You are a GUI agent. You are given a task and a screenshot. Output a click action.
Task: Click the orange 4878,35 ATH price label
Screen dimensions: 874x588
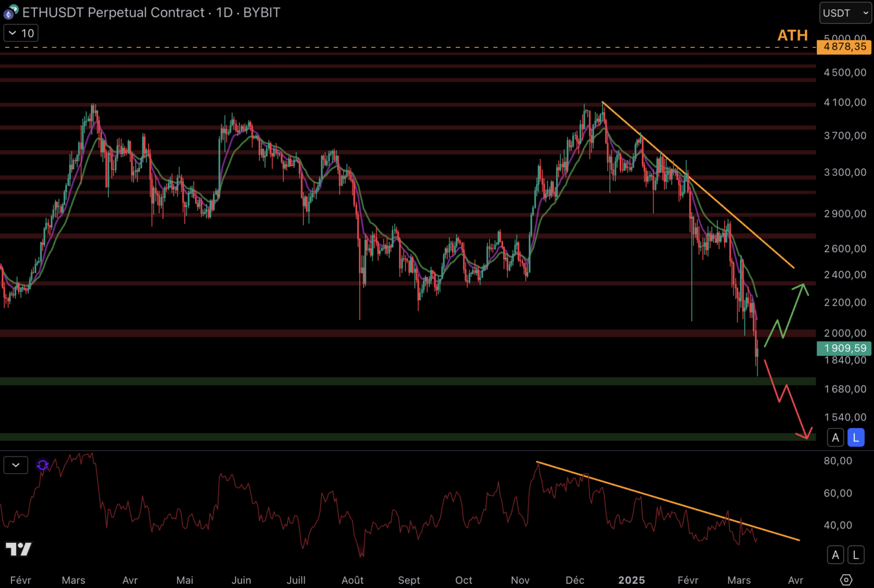coord(845,47)
